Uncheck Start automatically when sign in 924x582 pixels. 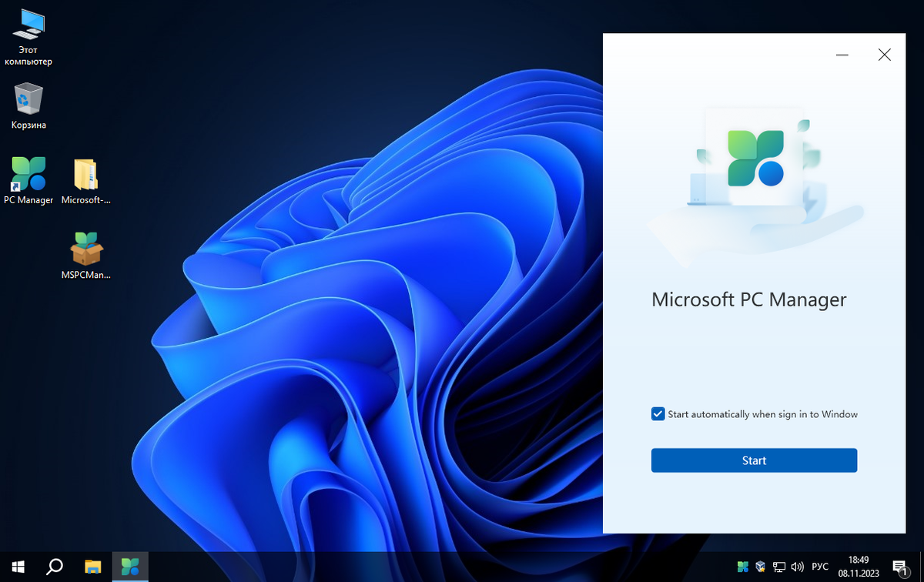coord(658,414)
